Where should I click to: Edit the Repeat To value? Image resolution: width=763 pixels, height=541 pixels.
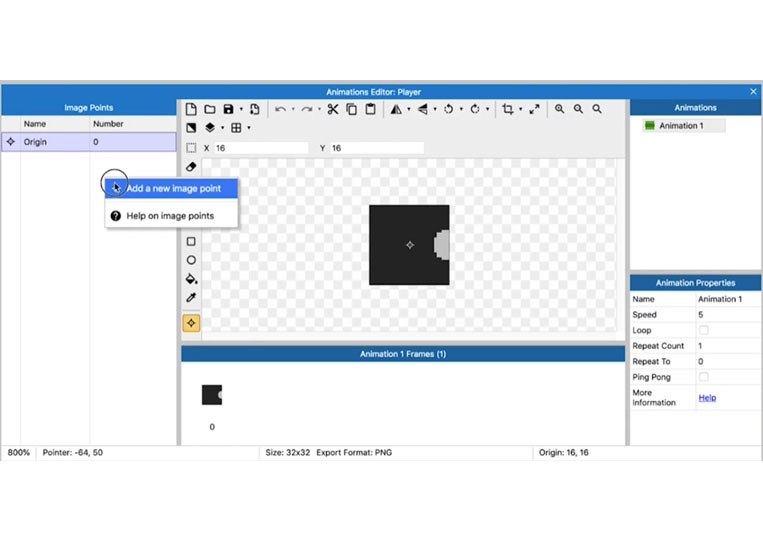pos(728,361)
